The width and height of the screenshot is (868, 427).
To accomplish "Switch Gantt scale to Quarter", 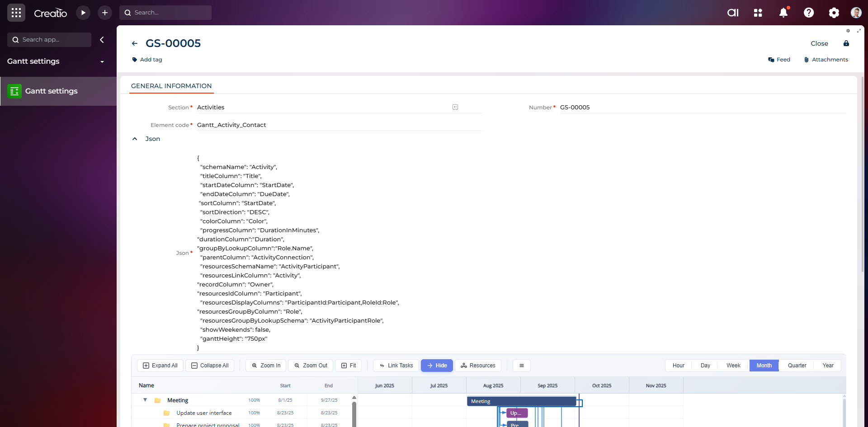I will (x=797, y=366).
